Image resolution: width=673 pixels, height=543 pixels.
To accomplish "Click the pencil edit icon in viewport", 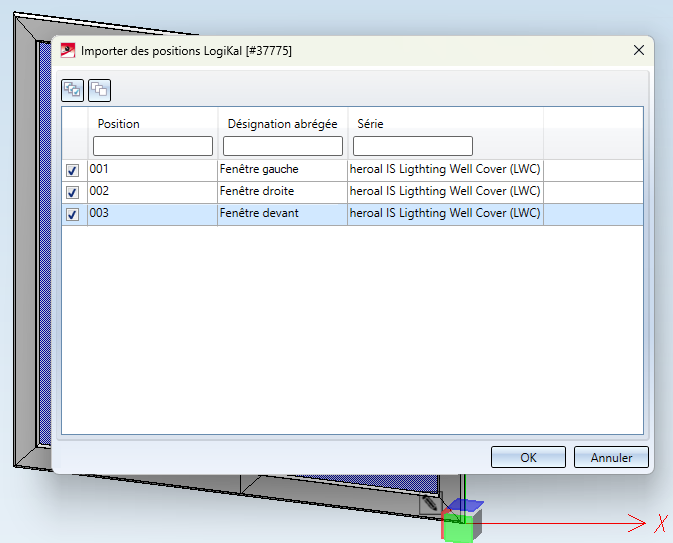I will 430,503.
